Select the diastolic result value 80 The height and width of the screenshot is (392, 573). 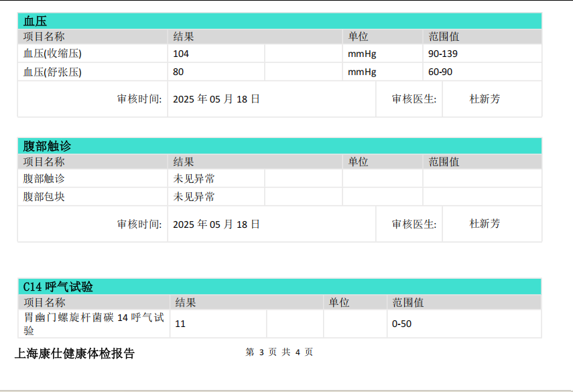point(178,72)
